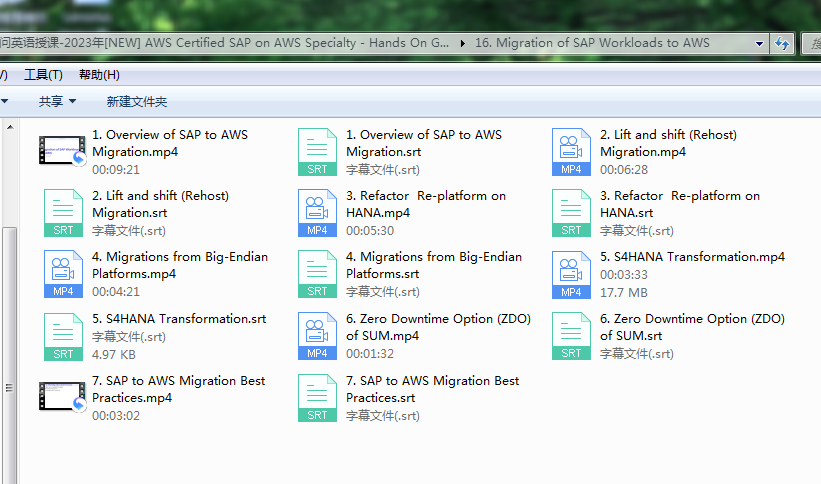Select SRT icon of 6. Zero Downtime Option (ZDO) of SUM.srt
The height and width of the screenshot is (484, 821).
(571, 336)
